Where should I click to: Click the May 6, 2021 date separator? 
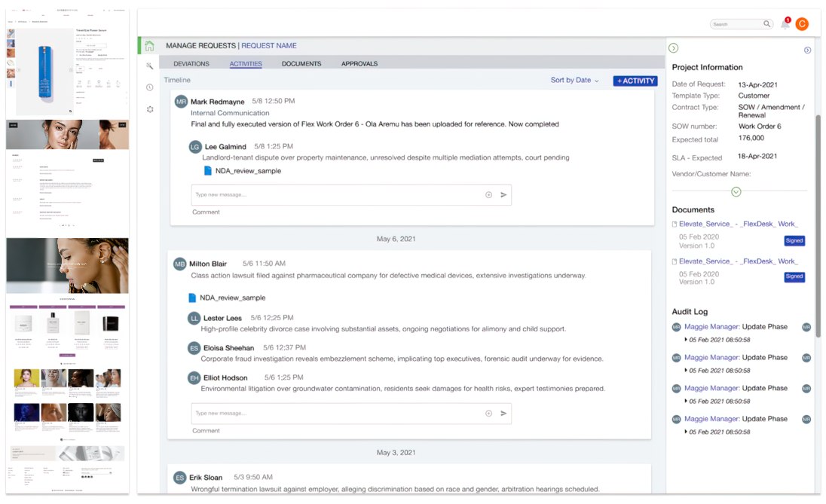coord(396,239)
